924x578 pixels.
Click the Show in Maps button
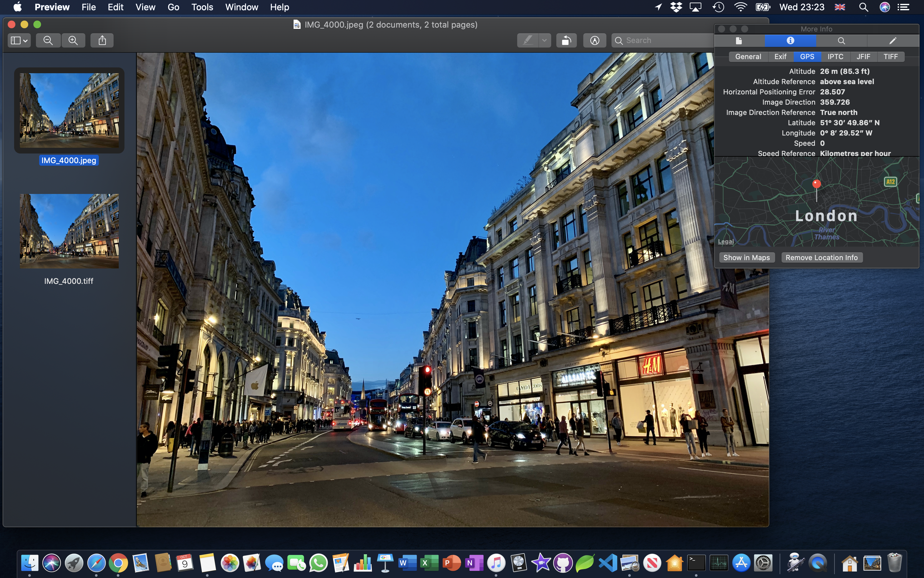pos(747,258)
